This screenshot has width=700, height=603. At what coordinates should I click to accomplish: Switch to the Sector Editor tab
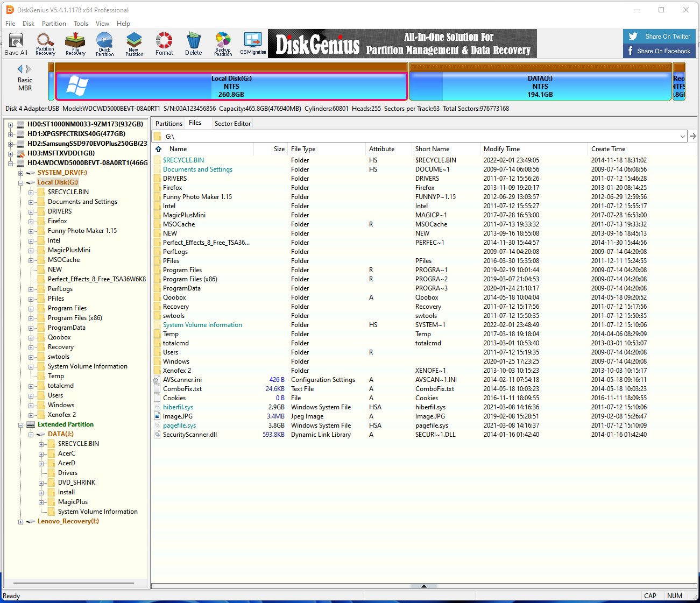232,124
